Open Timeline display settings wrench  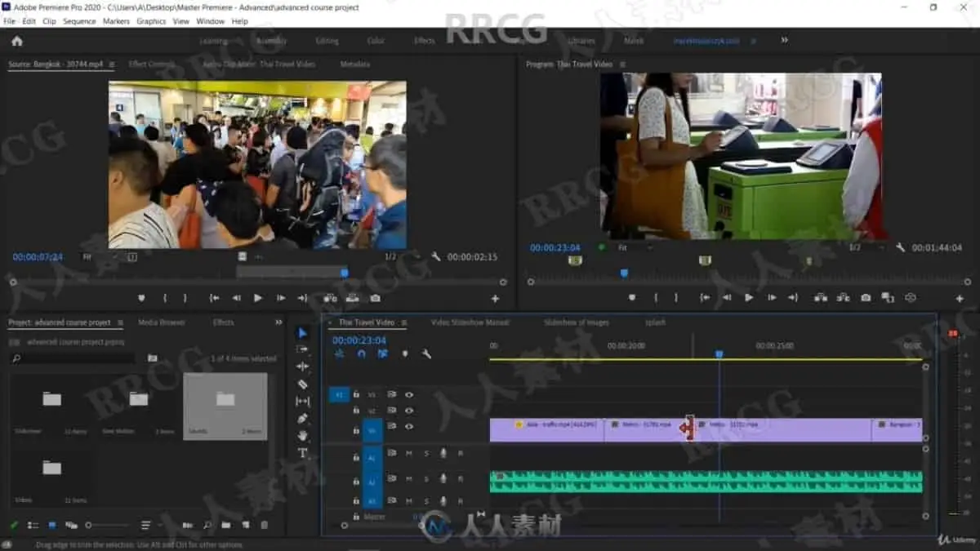point(426,354)
